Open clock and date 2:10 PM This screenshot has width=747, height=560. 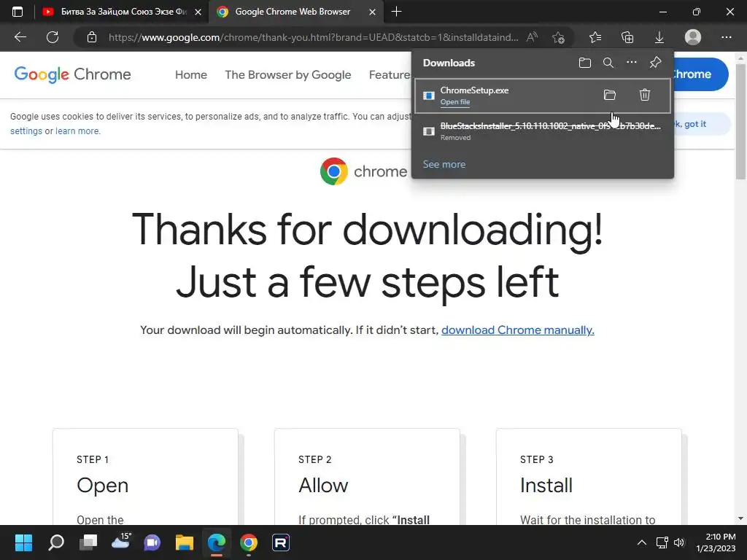click(x=716, y=542)
